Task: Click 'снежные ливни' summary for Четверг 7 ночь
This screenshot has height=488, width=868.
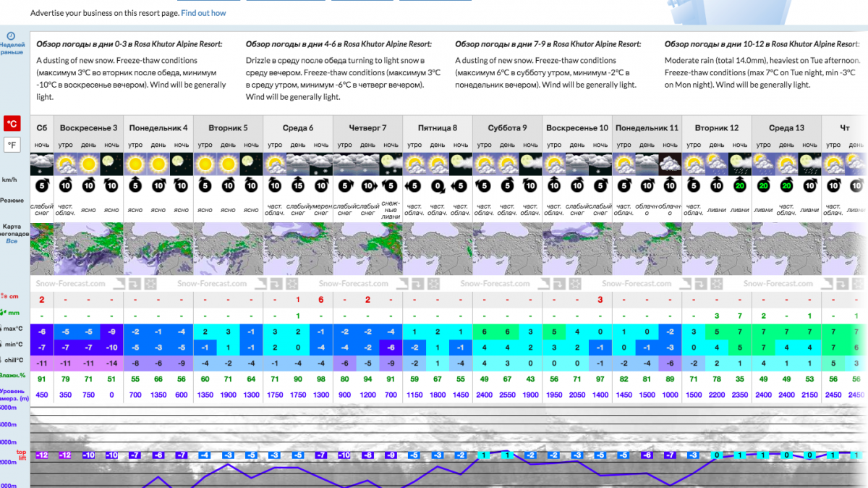Action: [x=391, y=209]
